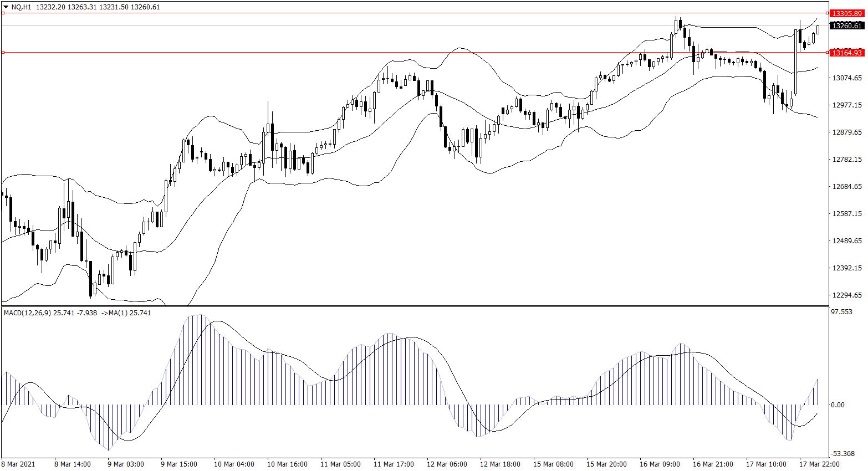Click 97.553 on the MACD scale

[x=841, y=312]
